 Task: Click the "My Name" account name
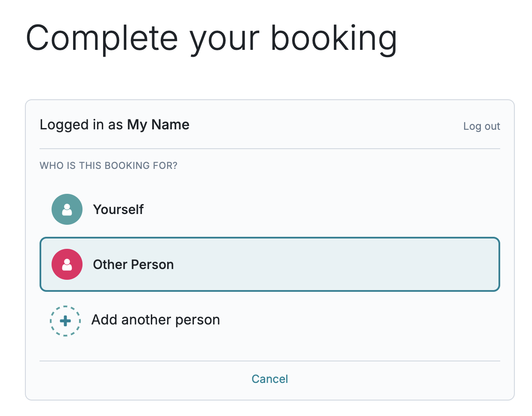pos(158,125)
